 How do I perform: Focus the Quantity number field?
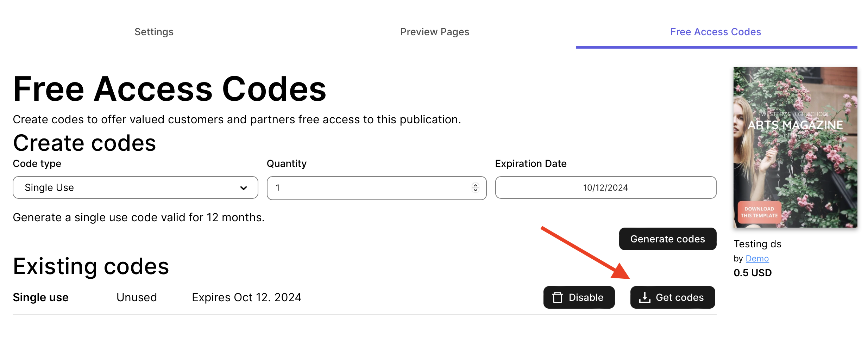[x=370, y=188]
